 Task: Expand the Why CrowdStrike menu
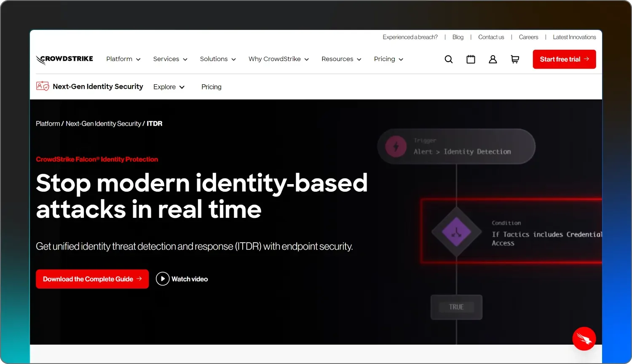tap(279, 59)
